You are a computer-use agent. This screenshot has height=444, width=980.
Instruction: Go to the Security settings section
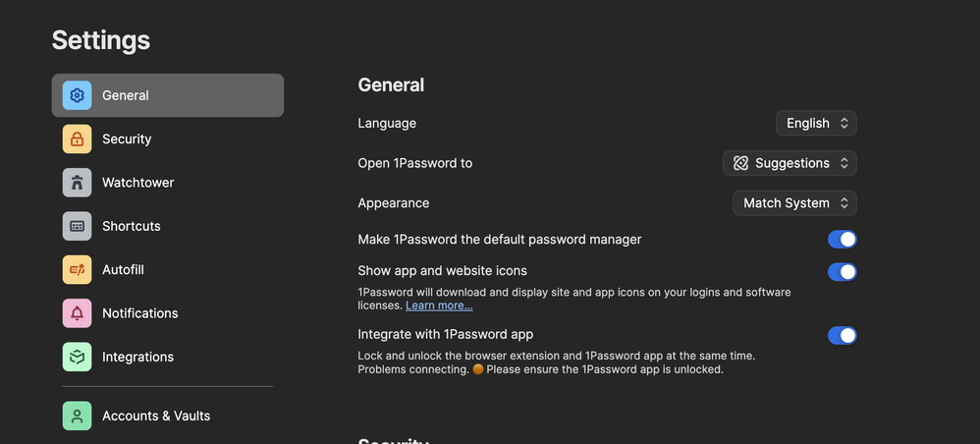[x=127, y=139]
